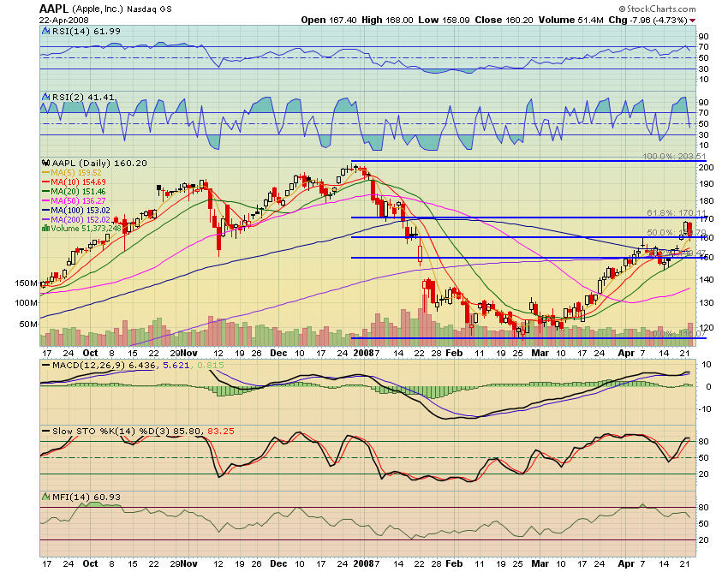This screenshot has height=572, width=728.
Task: Click the Oct label on upper date axis
Action: coord(90,353)
